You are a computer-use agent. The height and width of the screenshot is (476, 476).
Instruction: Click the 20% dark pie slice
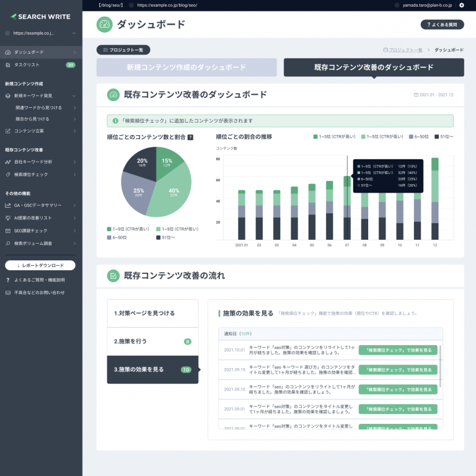[x=142, y=162]
